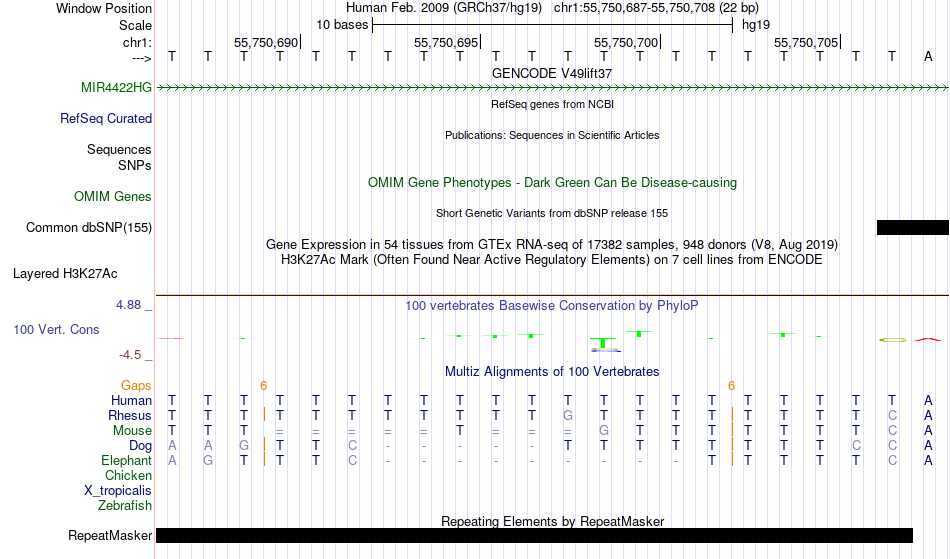Click the G base in Elephant row
The width and height of the screenshot is (950, 559).
208,460
